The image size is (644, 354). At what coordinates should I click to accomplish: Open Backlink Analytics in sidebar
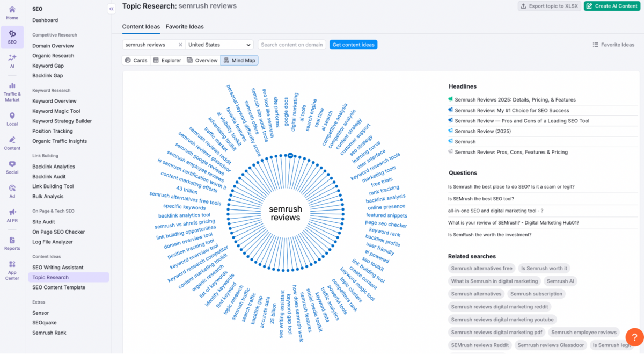click(x=54, y=167)
